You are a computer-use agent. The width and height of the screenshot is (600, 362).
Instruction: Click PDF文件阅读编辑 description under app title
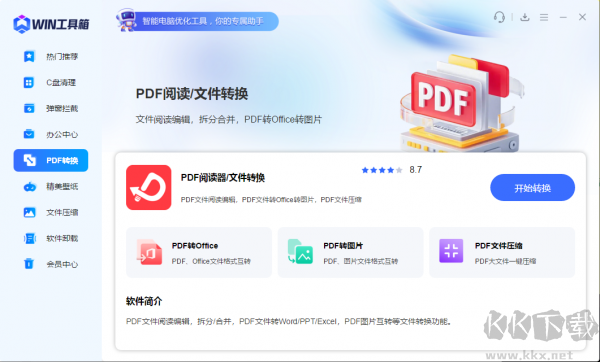pos(271,200)
